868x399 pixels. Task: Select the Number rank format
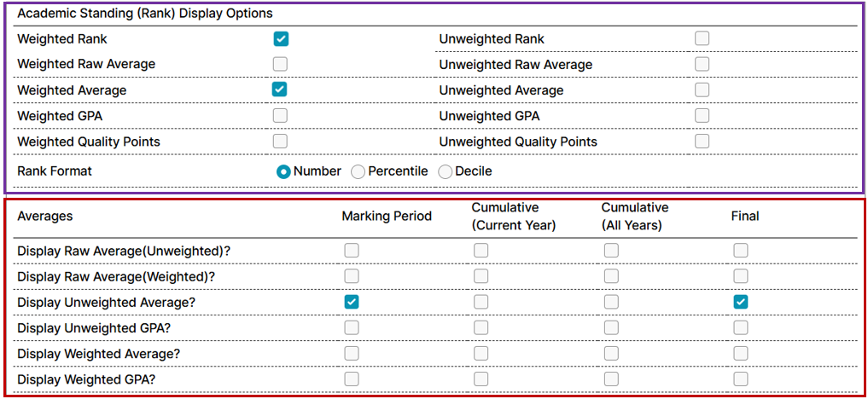click(x=284, y=171)
